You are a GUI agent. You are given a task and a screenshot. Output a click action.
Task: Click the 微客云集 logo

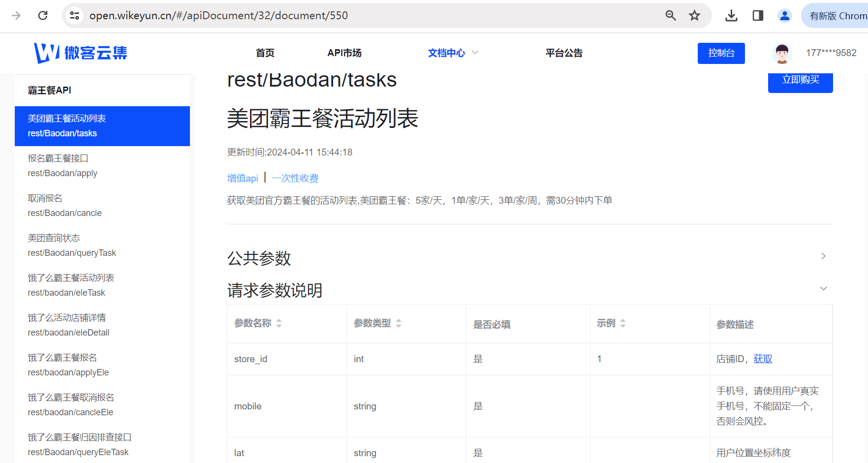[81, 53]
